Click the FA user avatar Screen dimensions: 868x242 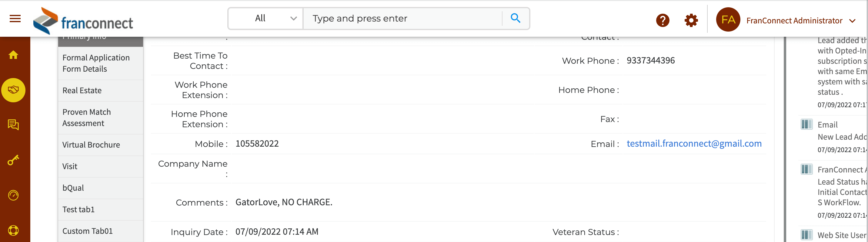(728, 20)
